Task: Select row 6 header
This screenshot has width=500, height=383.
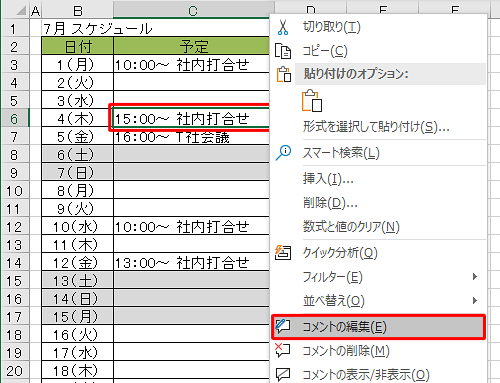Action: pos(14,119)
